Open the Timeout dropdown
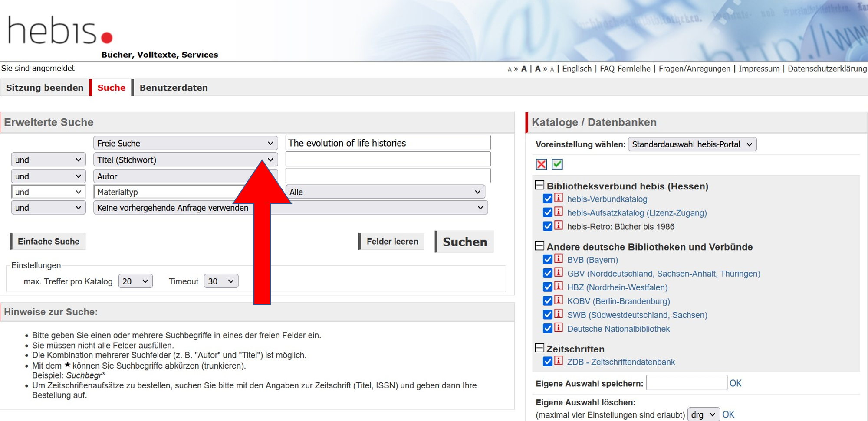 pyautogui.click(x=221, y=281)
